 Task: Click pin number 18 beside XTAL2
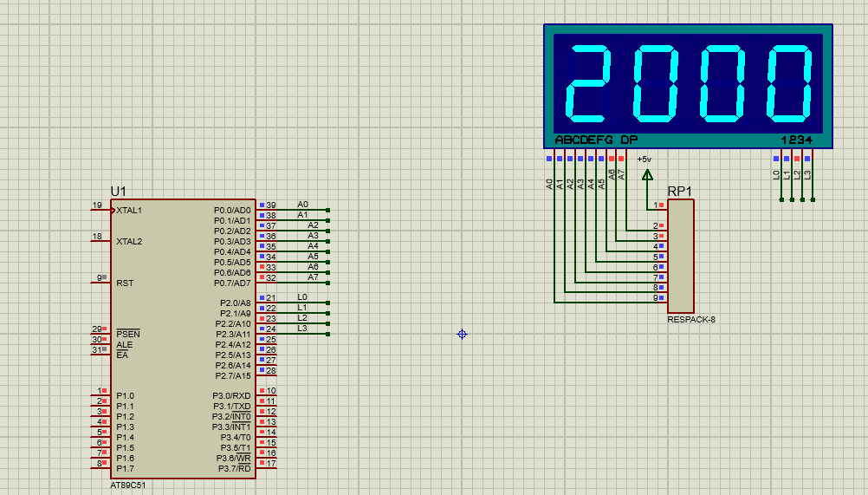point(97,236)
